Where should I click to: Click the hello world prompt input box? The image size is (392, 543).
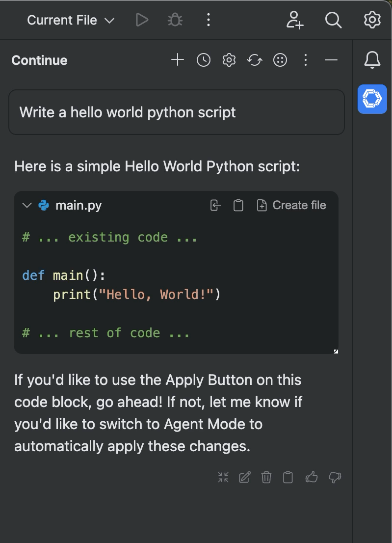177,112
